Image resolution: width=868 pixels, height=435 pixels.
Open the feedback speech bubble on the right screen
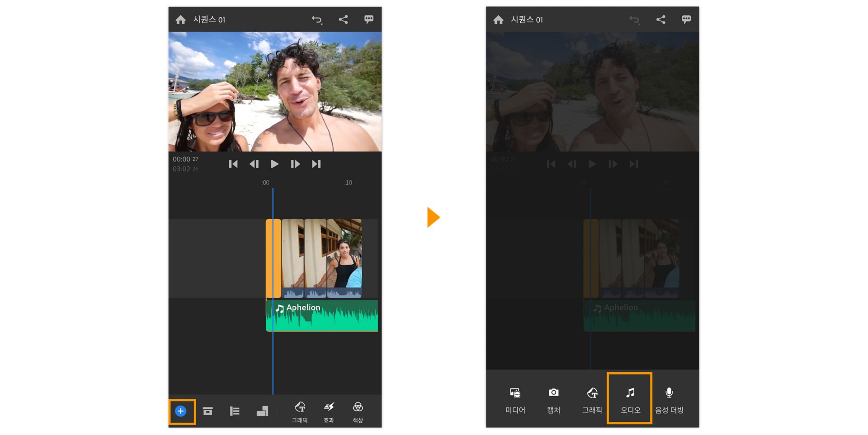pos(686,19)
